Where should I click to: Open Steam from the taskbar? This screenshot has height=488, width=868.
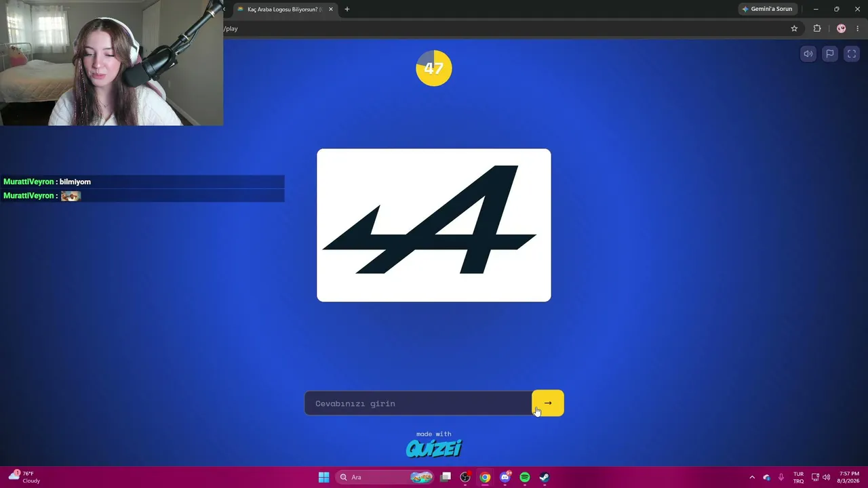coord(545,477)
